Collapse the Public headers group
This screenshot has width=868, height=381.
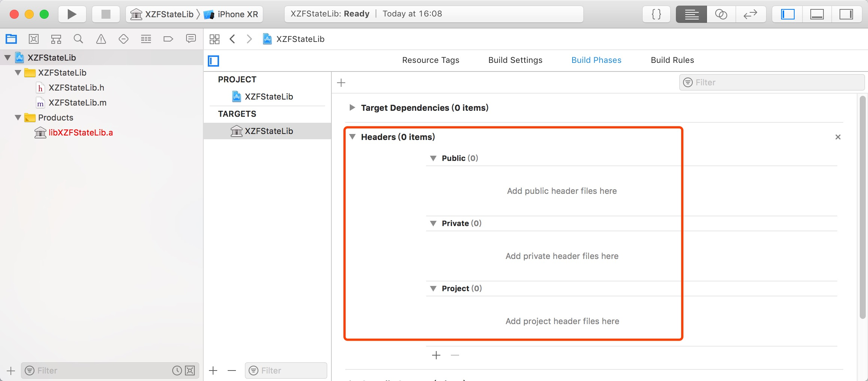433,158
